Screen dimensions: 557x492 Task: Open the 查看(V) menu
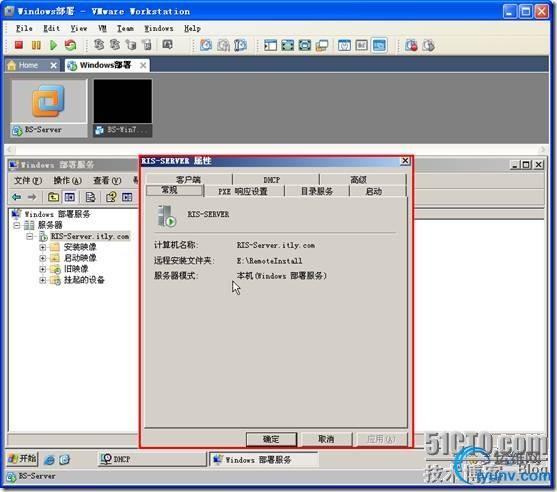tap(107, 180)
